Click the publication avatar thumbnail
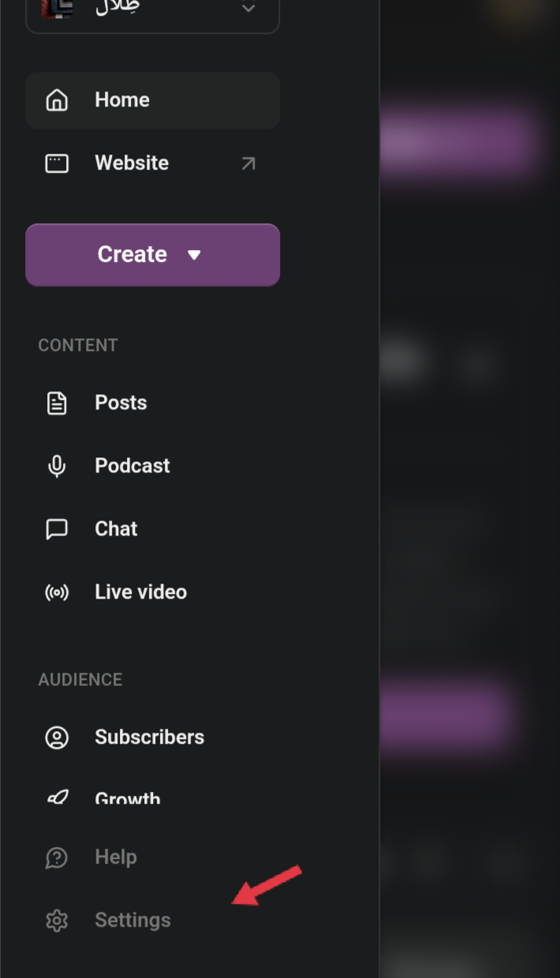 coord(58,8)
